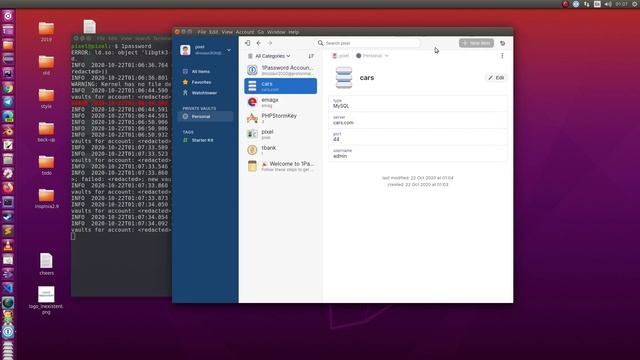This screenshot has width=640, height=360.
Task: Go forward with the right arrow
Action: pyautogui.click(x=270, y=43)
